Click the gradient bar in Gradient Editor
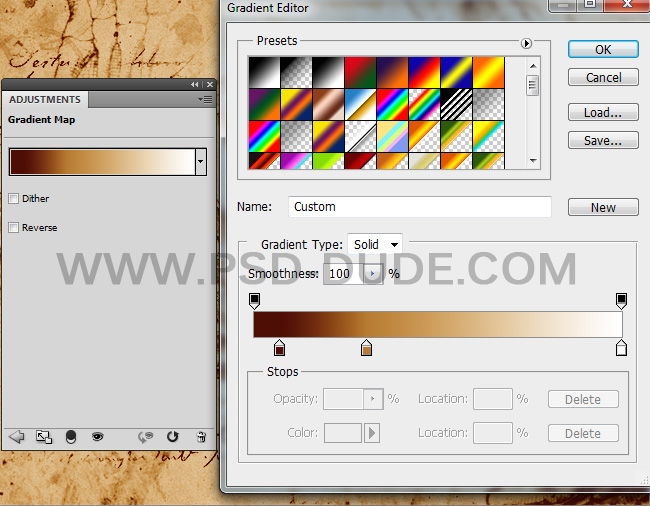The image size is (650, 506). point(438,324)
